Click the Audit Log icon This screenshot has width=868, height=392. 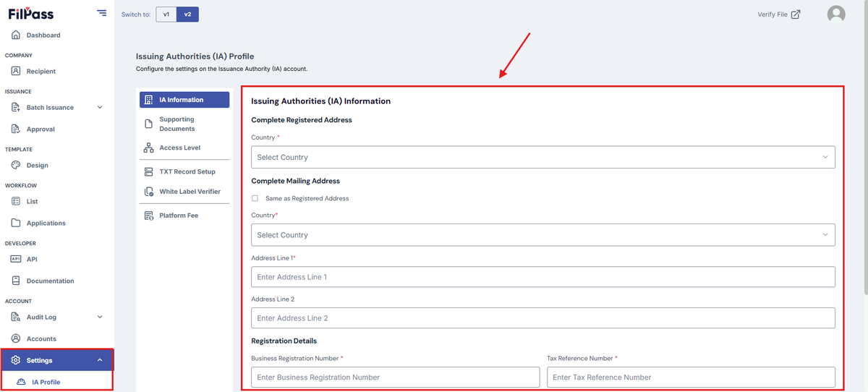coord(16,317)
